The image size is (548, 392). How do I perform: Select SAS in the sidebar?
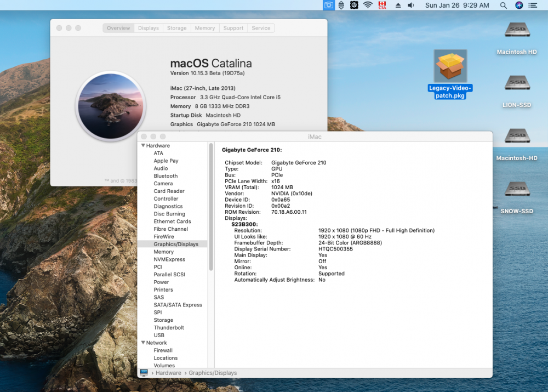159,297
